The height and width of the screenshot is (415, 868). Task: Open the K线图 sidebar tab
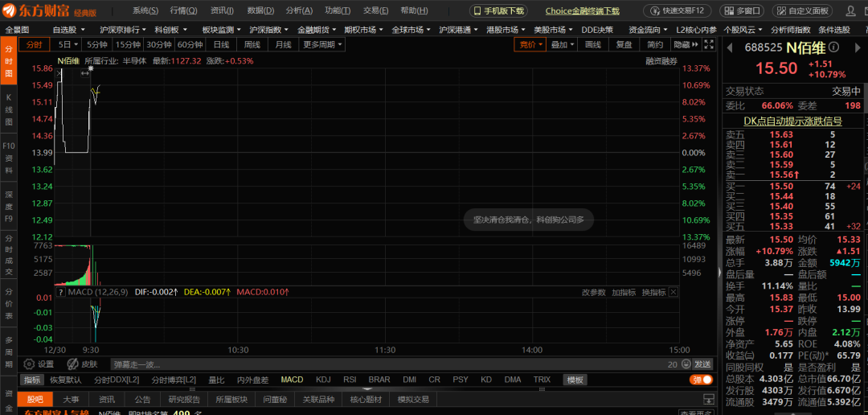coord(8,109)
